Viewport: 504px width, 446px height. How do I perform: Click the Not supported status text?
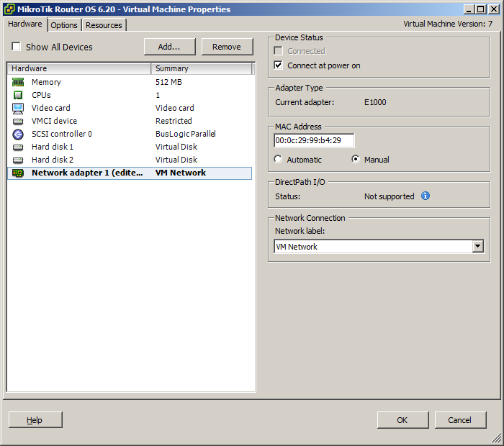tap(390, 196)
